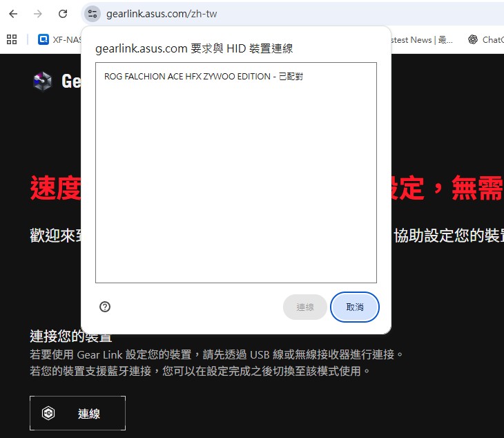The height and width of the screenshot is (438, 504).
Task: Select ROG FALCHION ACE HFX device entry
Action: [204, 77]
